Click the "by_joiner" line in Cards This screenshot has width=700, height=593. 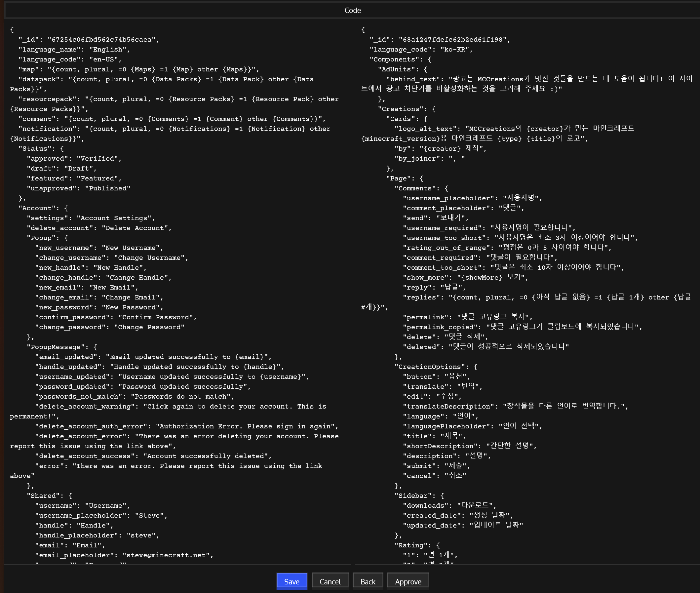pyautogui.click(x=429, y=158)
